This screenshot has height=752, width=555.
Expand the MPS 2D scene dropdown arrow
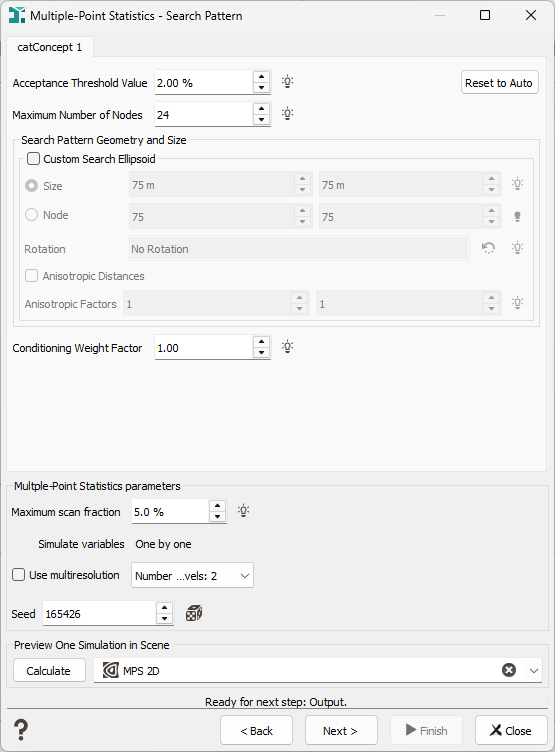534,670
